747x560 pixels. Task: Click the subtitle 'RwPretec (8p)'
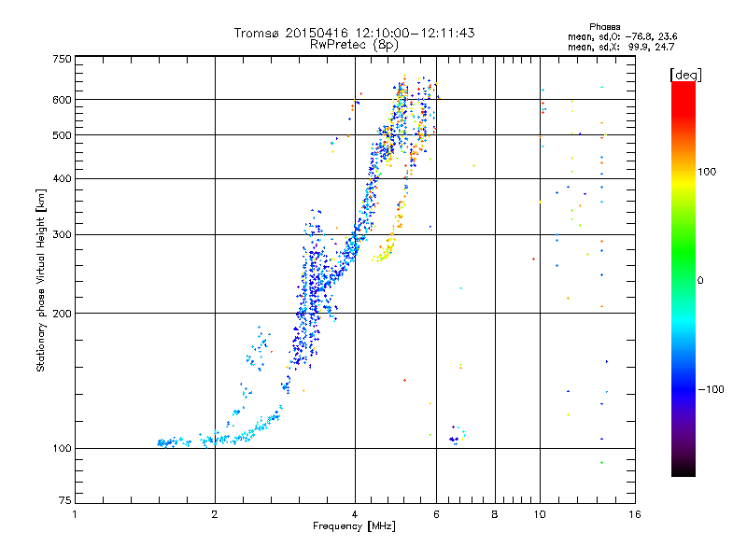coord(354,45)
